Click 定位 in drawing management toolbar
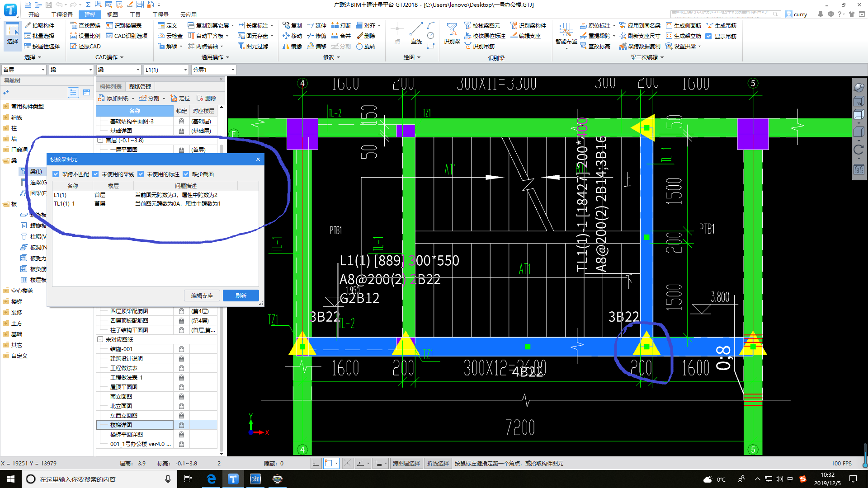868x488 pixels. [180, 98]
